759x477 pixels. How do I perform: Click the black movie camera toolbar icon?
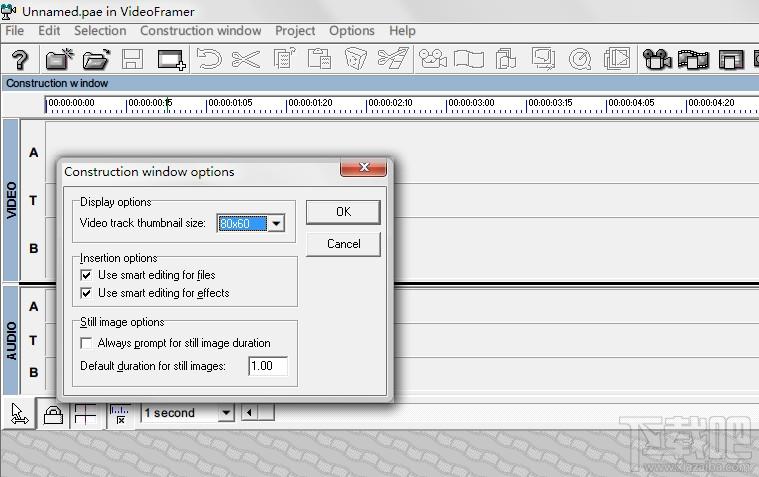pos(657,60)
